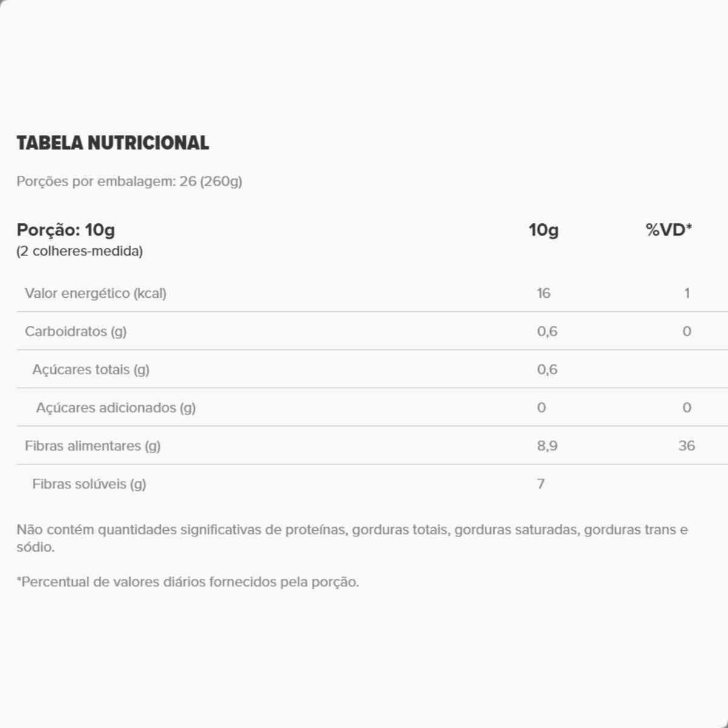Click the soluble fiber value 7
This screenshot has height=728, width=728.
(x=541, y=484)
